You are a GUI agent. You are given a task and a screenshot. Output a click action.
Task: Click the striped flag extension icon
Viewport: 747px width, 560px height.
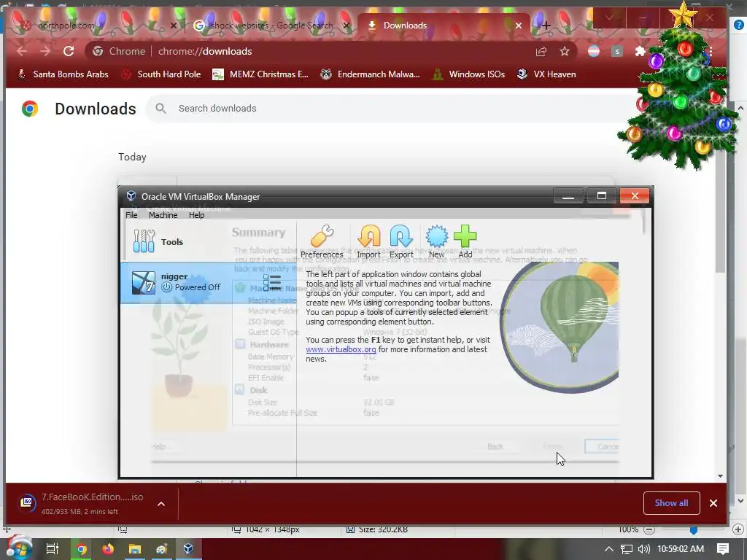pos(594,52)
